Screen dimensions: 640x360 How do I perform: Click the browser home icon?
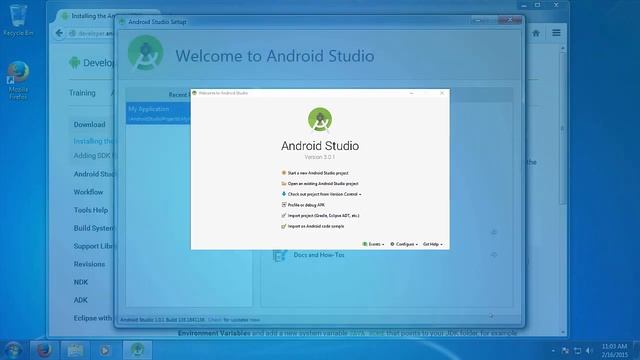click(536, 33)
